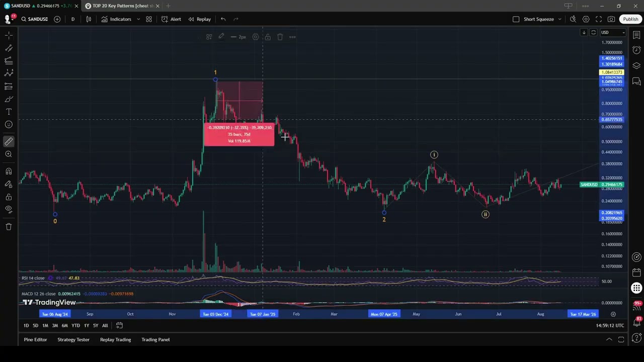Toggle stay in drawing mode
The height and width of the screenshot is (362, 644).
9,184
